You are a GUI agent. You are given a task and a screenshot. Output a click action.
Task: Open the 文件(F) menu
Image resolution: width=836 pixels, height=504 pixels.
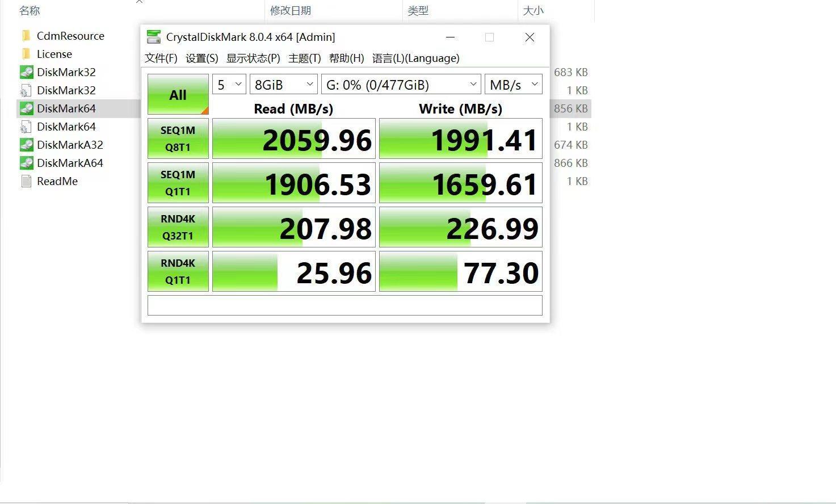tap(161, 58)
